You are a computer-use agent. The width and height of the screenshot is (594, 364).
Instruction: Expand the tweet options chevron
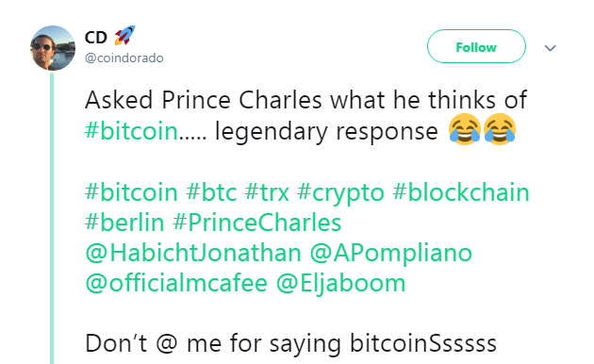point(550,48)
